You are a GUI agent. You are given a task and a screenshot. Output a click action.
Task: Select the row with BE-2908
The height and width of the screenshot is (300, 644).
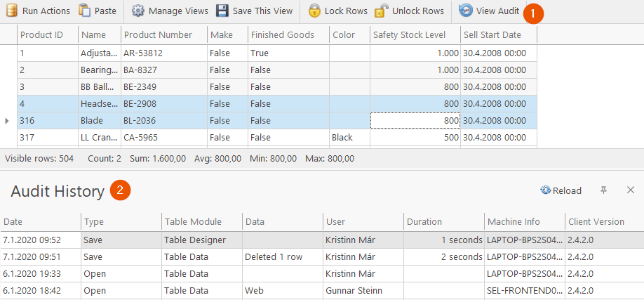pos(277,104)
